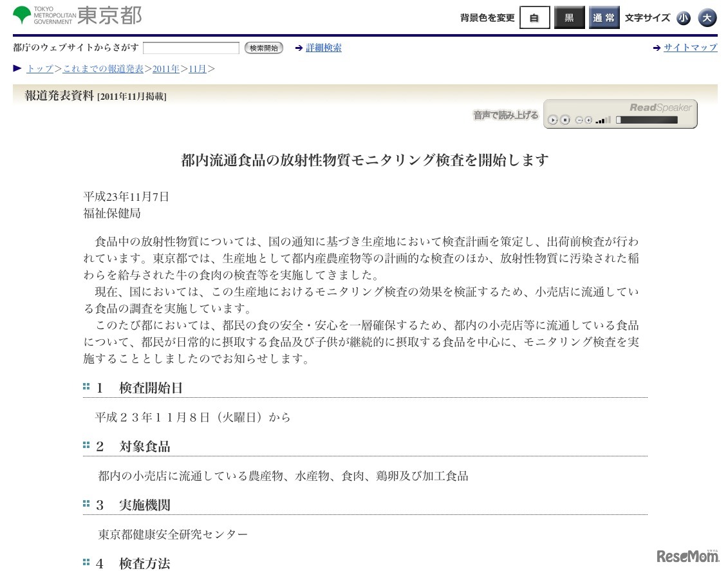Click the blue arrow before サイトマップ
Screen dimensions: 728x571
point(657,48)
